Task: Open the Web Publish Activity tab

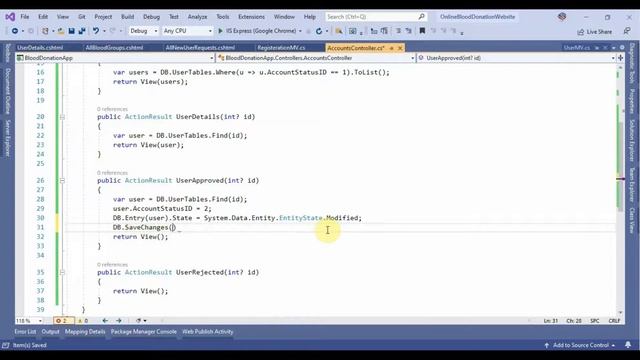Action: (208, 332)
